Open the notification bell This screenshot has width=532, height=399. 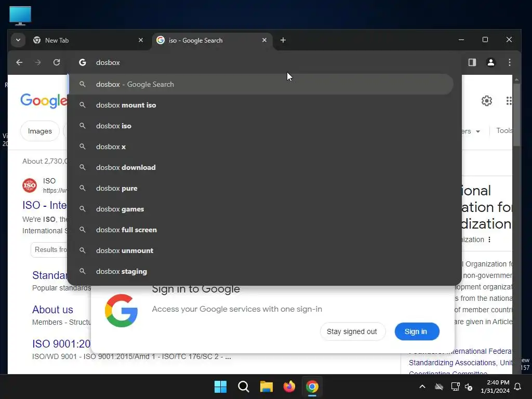[518, 387]
